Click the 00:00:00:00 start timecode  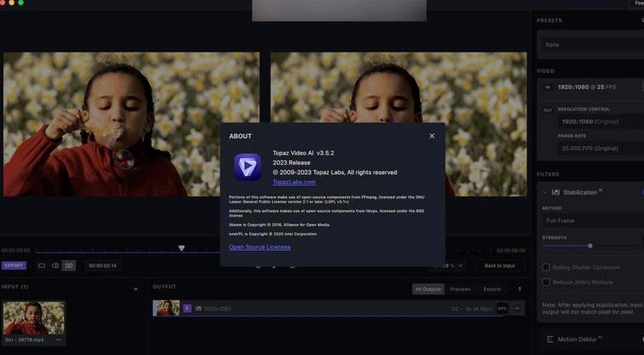point(16,250)
